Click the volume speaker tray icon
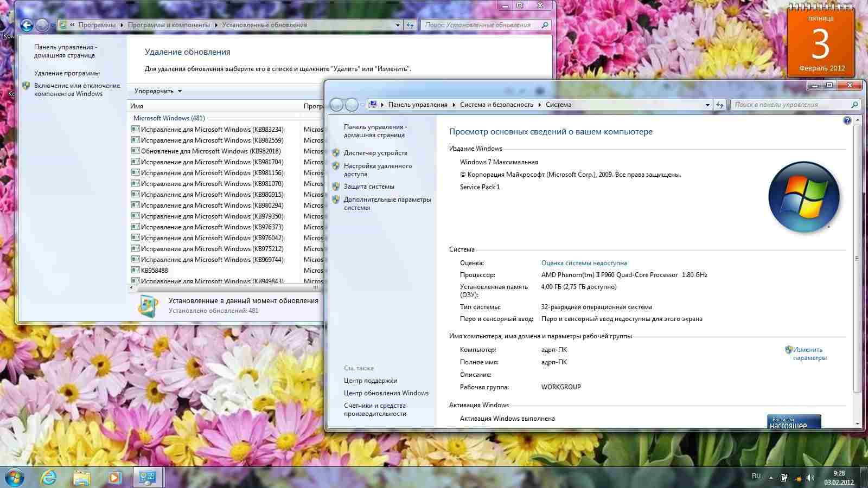The image size is (868, 488). click(x=810, y=478)
